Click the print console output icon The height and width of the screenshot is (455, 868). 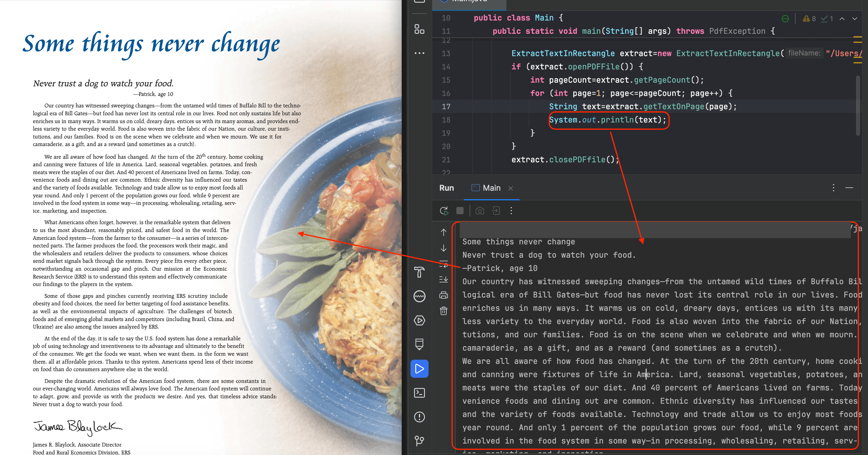click(x=443, y=295)
